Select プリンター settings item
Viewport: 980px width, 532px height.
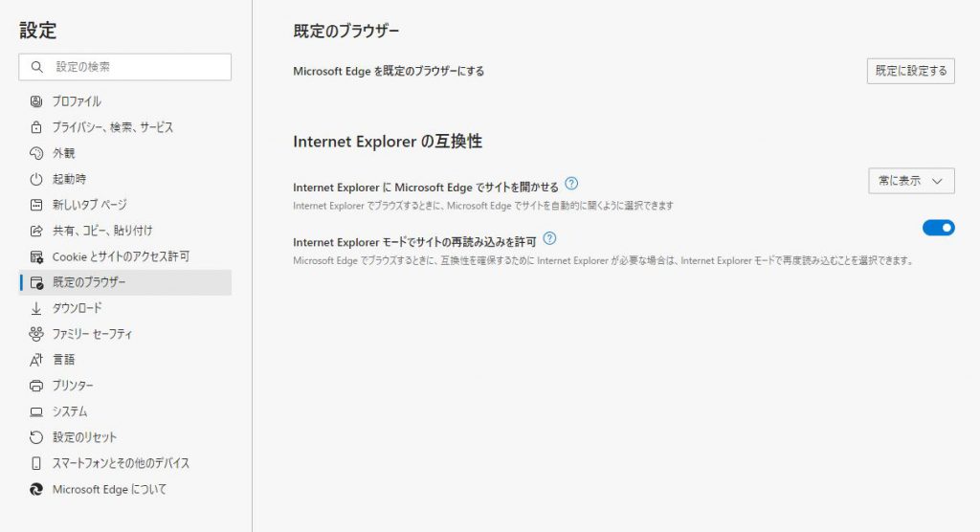point(125,386)
